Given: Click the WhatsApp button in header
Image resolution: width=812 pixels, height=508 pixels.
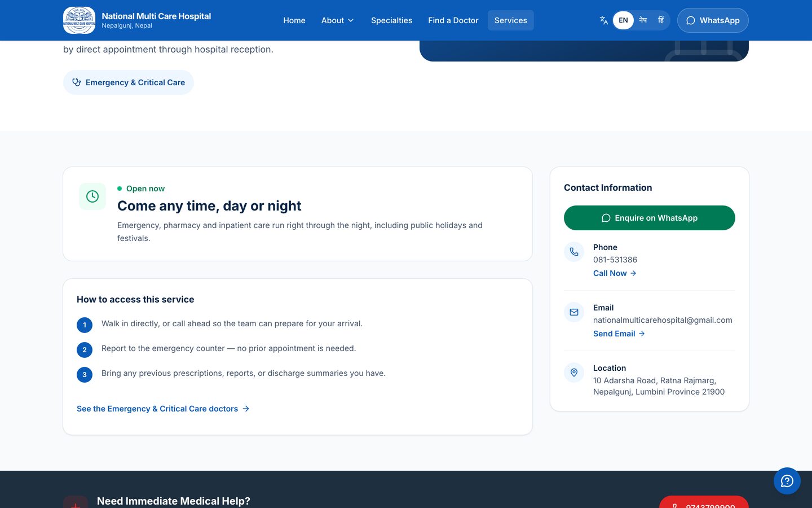Looking at the screenshot, I should click(713, 20).
